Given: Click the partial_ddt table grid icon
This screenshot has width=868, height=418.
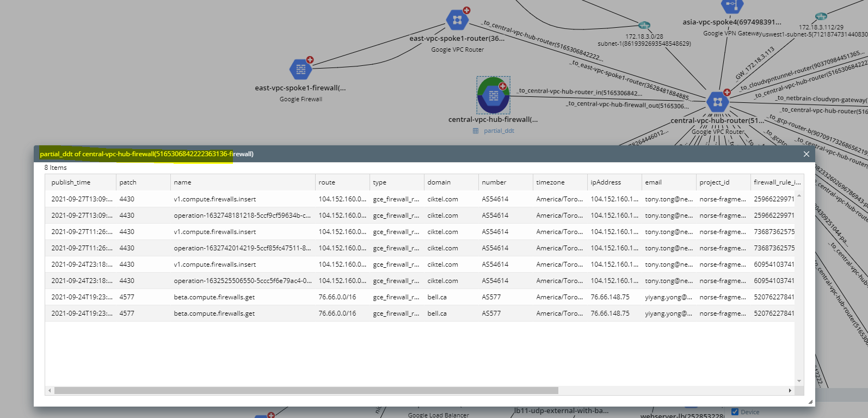Looking at the screenshot, I should [476, 131].
